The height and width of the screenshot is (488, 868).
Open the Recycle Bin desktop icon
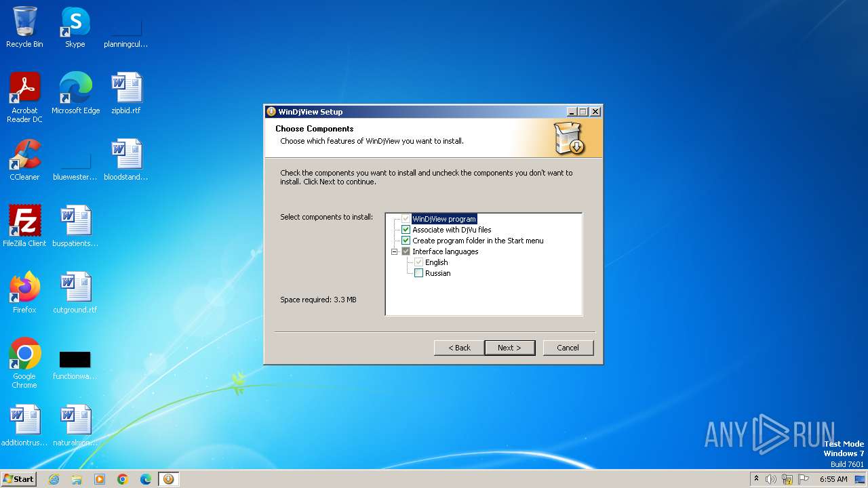tap(24, 27)
